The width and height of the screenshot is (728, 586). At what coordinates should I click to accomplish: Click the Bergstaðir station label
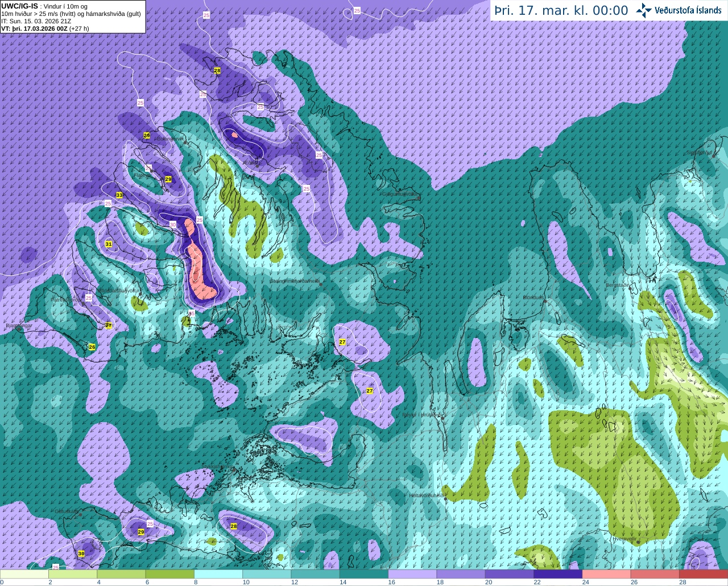coord(619,284)
